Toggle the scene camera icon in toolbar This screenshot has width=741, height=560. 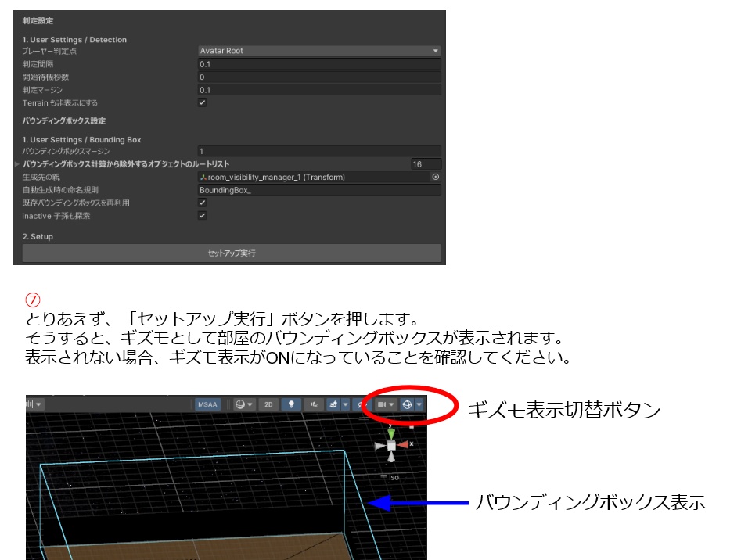click(x=382, y=404)
